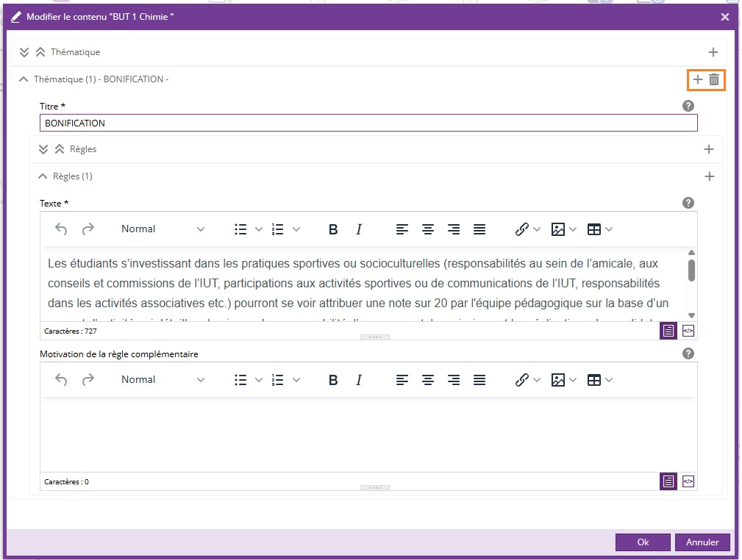Switch Motivation editor to rich text view
Viewport: 742px width, 560px height.
(x=668, y=481)
